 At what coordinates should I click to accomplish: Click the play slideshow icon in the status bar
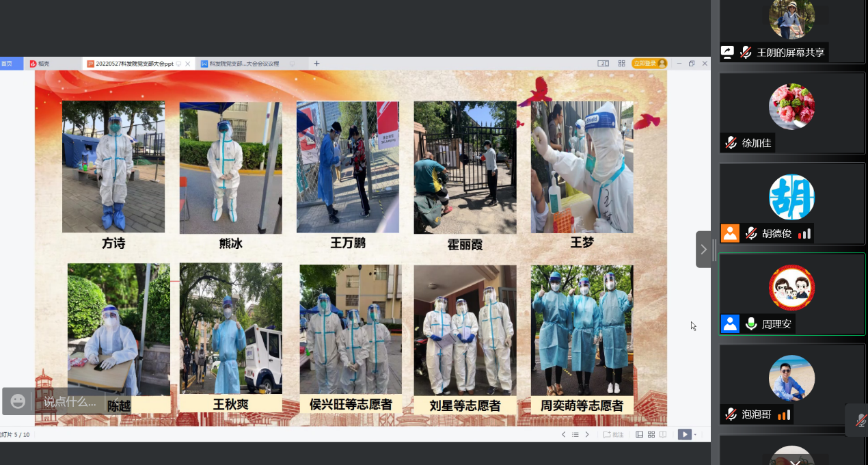coord(686,434)
